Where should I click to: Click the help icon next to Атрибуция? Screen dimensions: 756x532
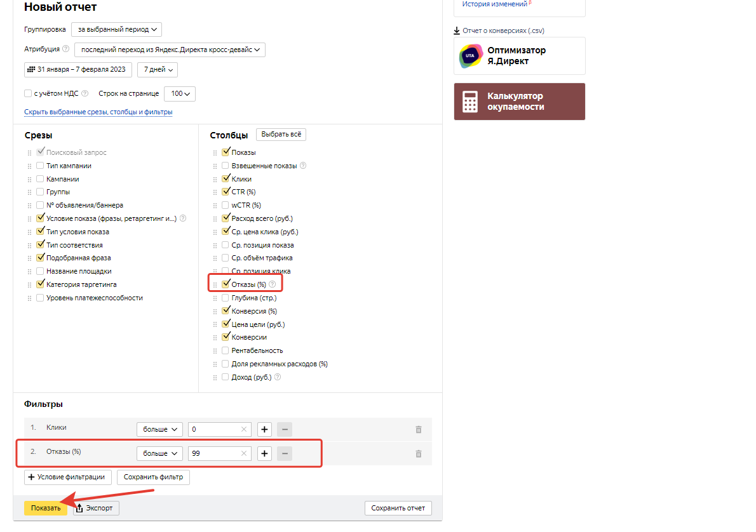pos(66,49)
